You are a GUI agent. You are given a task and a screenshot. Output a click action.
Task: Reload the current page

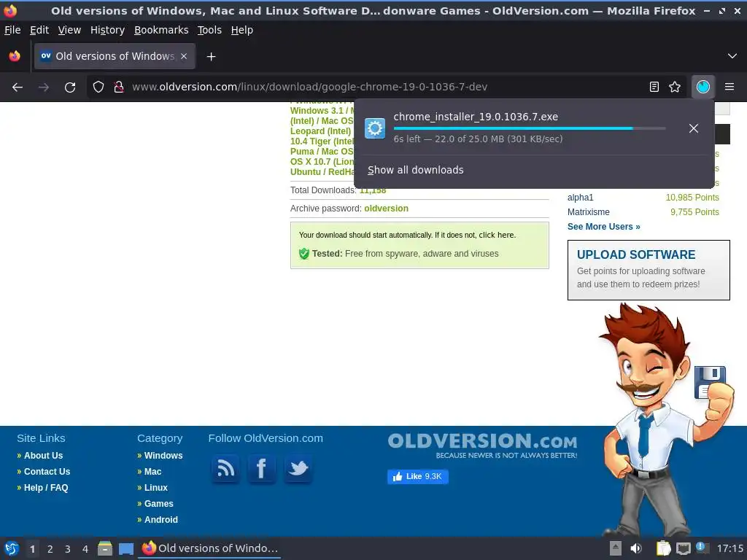tap(70, 87)
